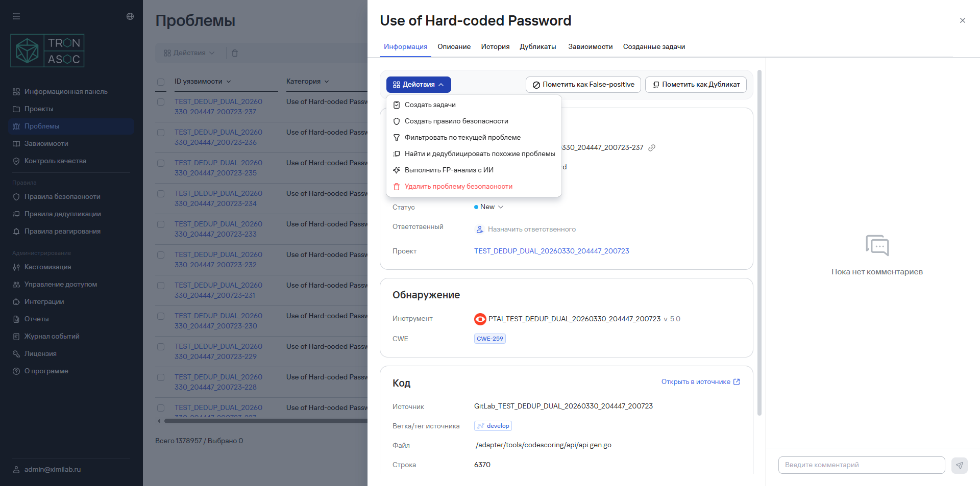The height and width of the screenshot is (486, 980).
Task: Collapse the blue "Действия" dropdown button
Action: pyautogui.click(x=419, y=85)
